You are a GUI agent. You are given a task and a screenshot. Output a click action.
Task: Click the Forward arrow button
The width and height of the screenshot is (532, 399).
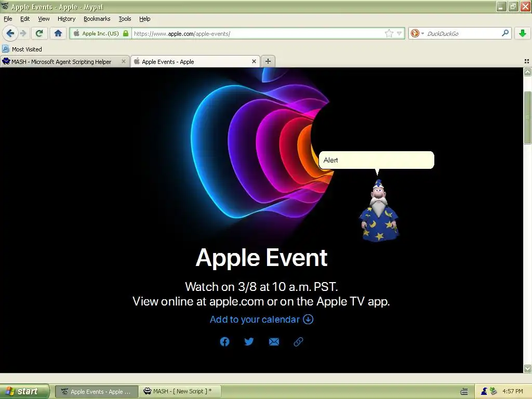point(23,33)
